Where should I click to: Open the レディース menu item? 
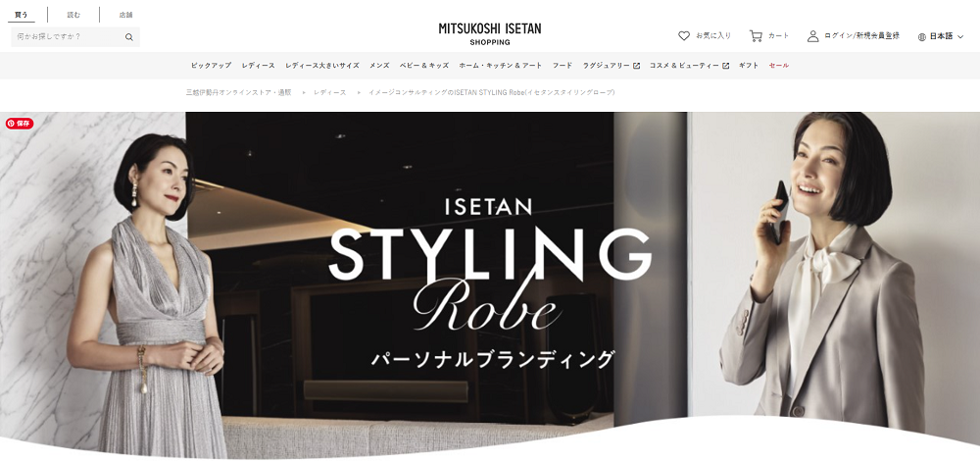(258, 66)
